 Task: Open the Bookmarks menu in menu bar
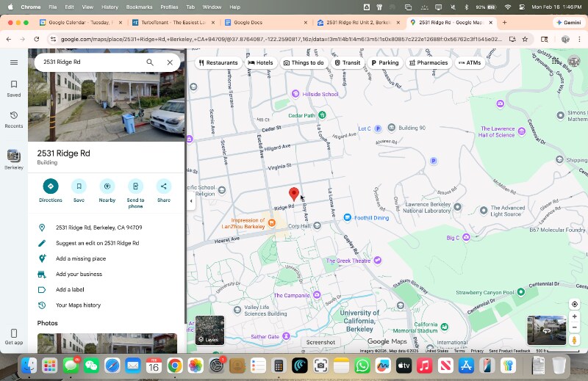tap(139, 7)
